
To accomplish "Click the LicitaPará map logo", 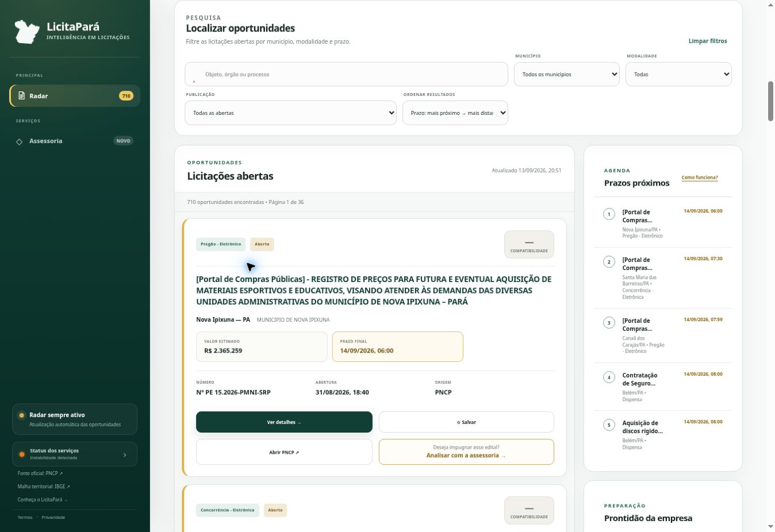I will coord(27,32).
